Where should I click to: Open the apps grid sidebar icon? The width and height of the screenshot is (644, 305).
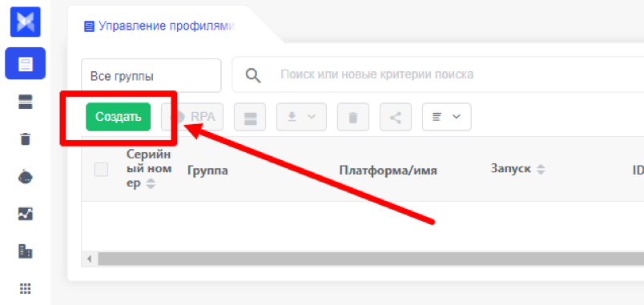26,288
